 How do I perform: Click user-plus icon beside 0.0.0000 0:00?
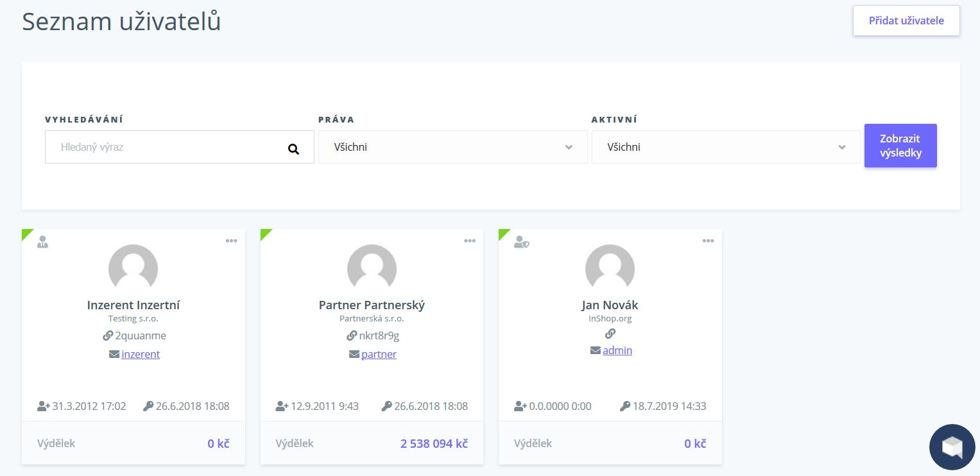point(520,406)
